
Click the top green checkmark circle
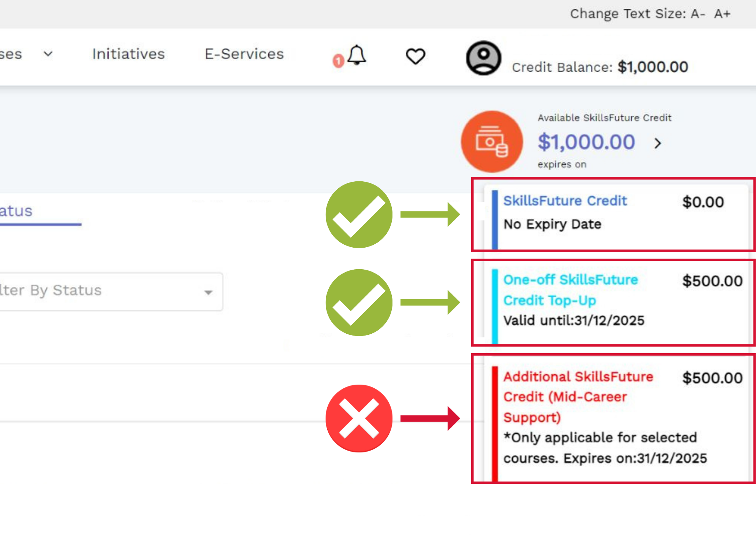tap(359, 215)
